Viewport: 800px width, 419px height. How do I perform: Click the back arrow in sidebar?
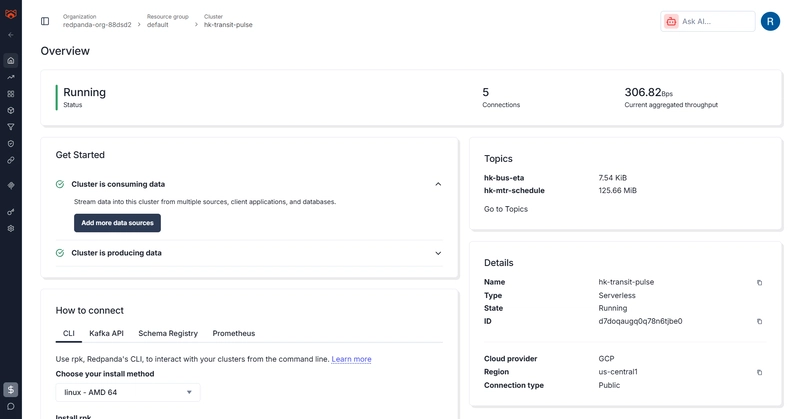tap(11, 35)
